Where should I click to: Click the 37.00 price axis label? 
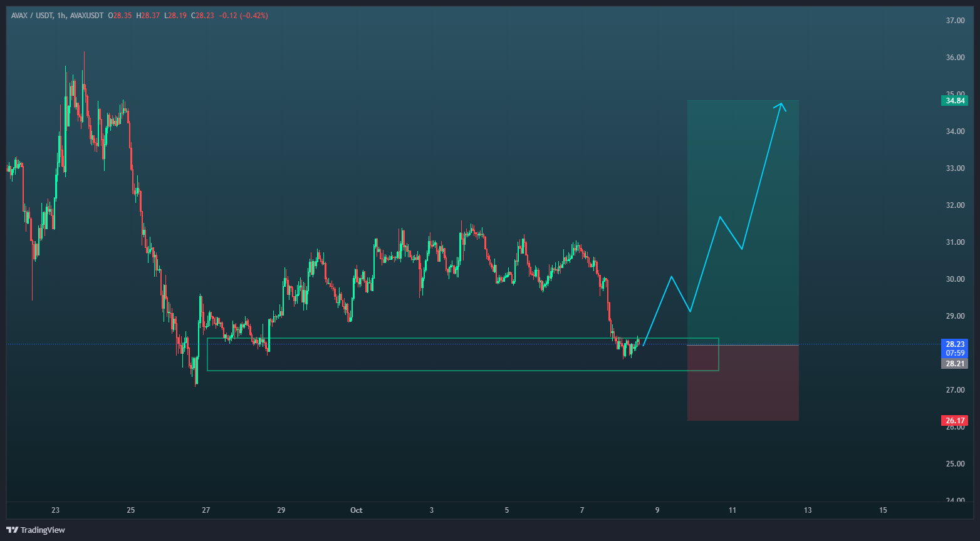(955, 21)
